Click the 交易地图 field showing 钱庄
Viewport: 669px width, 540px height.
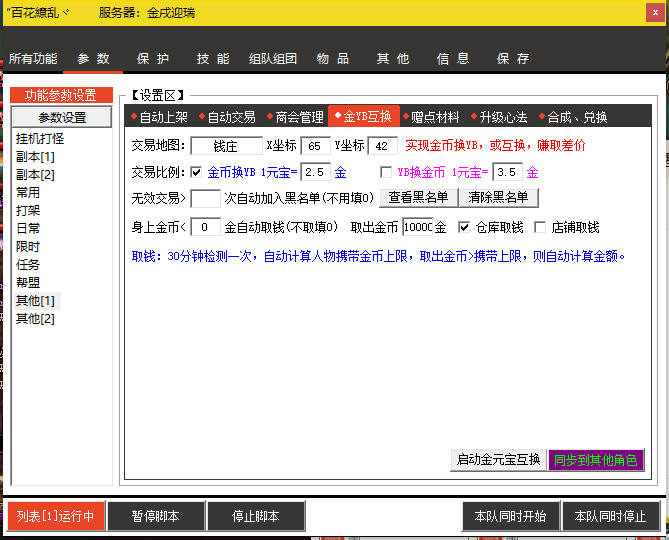(226, 146)
